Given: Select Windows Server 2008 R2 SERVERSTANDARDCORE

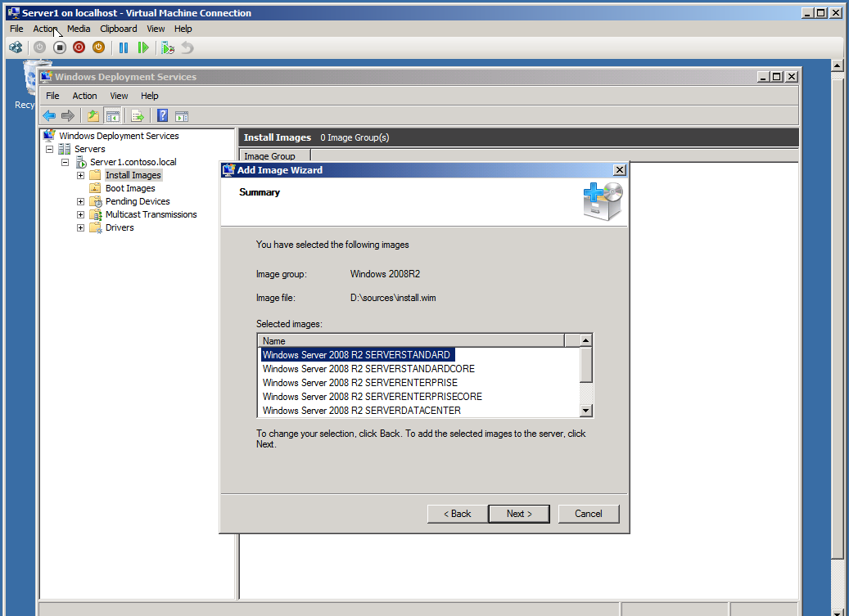Looking at the screenshot, I should tap(368, 369).
